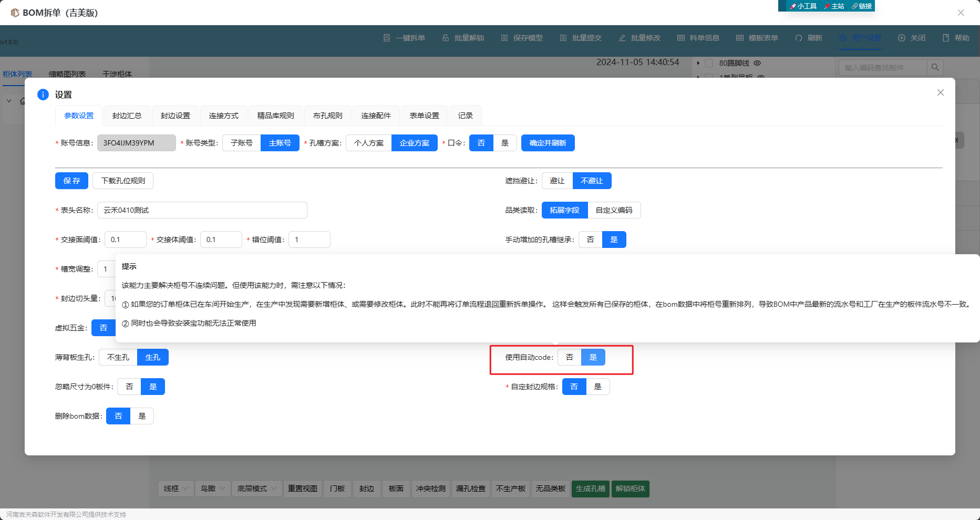Open 用户设置 via the gear icon
This screenshot has height=520, width=980.
pyautogui.click(x=843, y=38)
